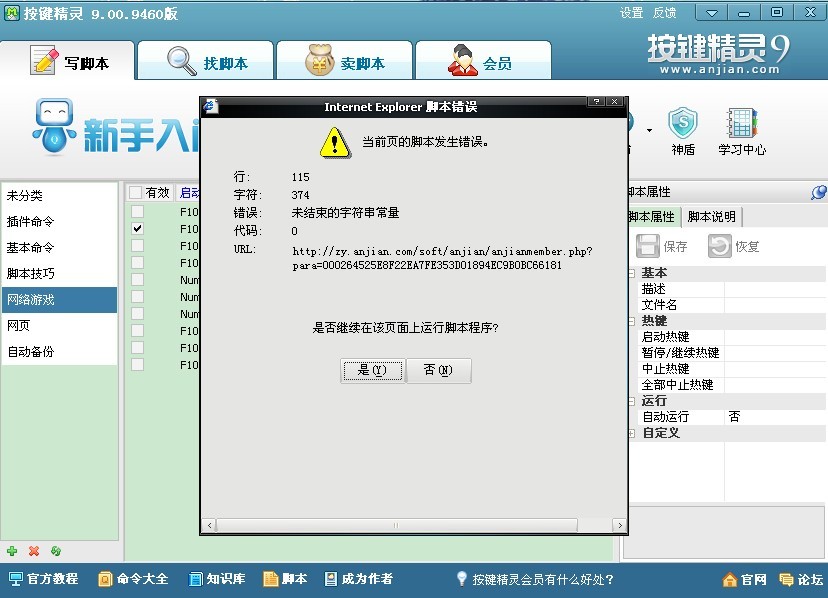Open the title bar dropdown arrow menu
Screen dimensions: 828x598
coord(712,13)
